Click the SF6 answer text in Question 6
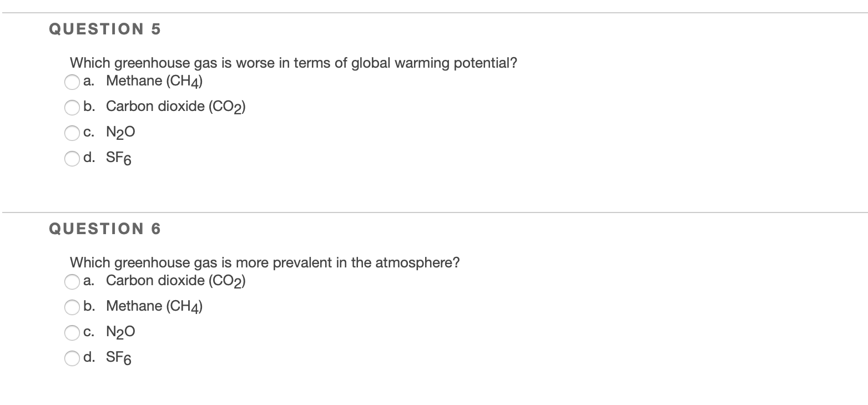The width and height of the screenshot is (868, 405). (119, 357)
